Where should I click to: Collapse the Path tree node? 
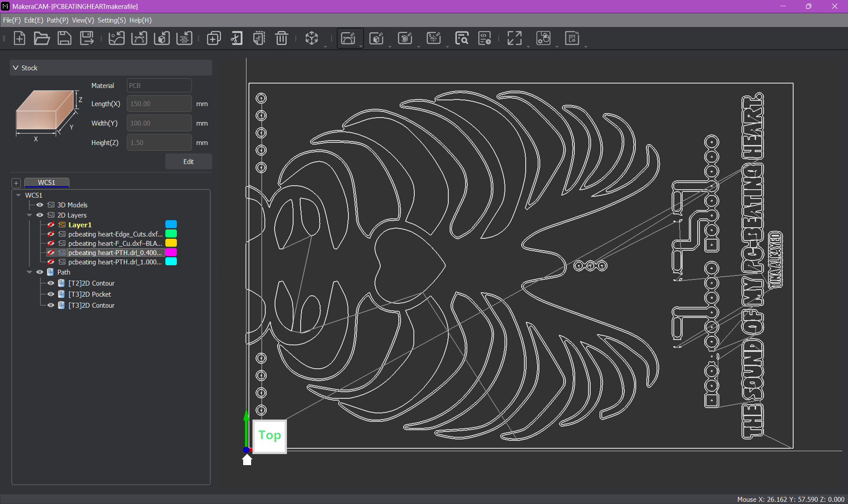point(30,272)
